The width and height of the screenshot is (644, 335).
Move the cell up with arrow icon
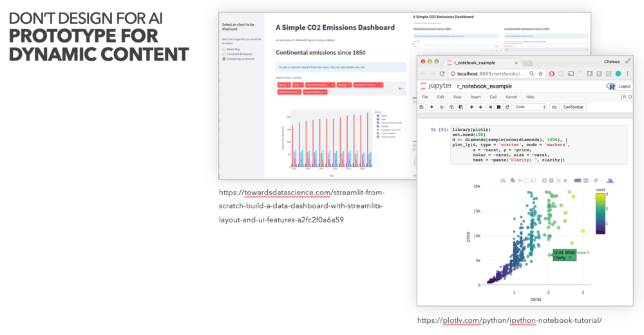(x=471, y=107)
